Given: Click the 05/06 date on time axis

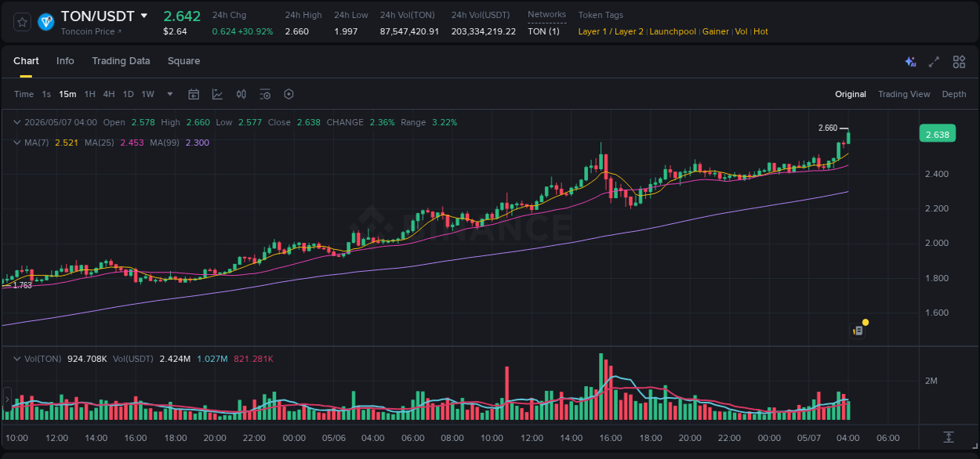Looking at the screenshot, I should (x=334, y=438).
